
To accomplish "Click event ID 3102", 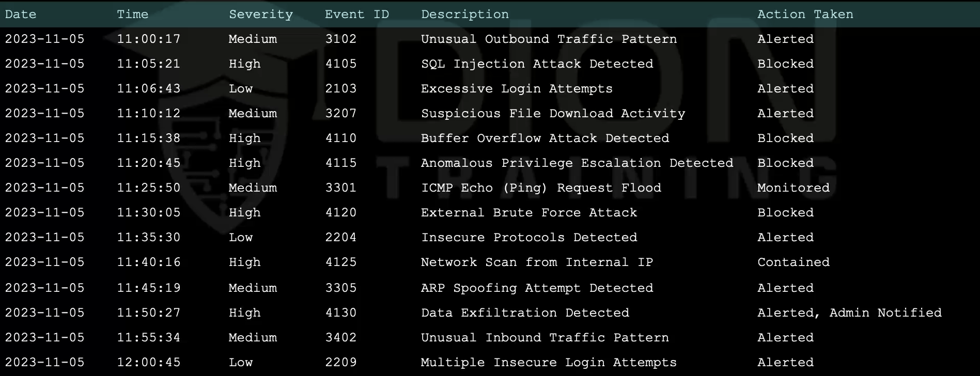I will click(340, 39).
